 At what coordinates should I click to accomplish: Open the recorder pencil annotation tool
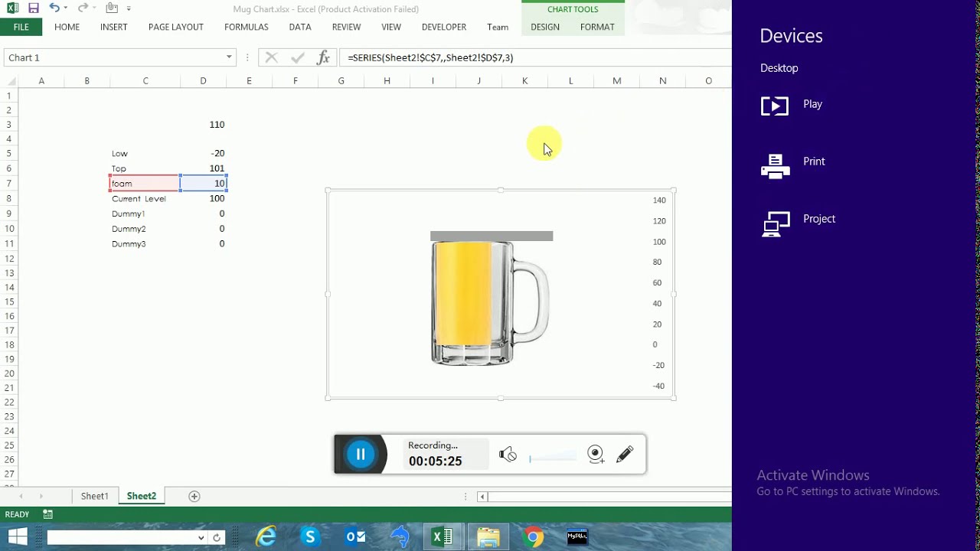625,454
